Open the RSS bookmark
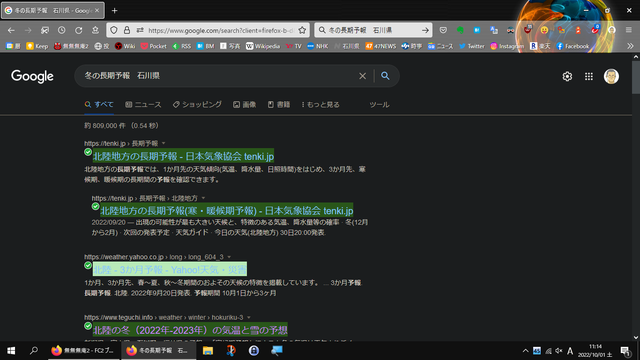The height and width of the screenshot is (360, 640). coord(182,46)
